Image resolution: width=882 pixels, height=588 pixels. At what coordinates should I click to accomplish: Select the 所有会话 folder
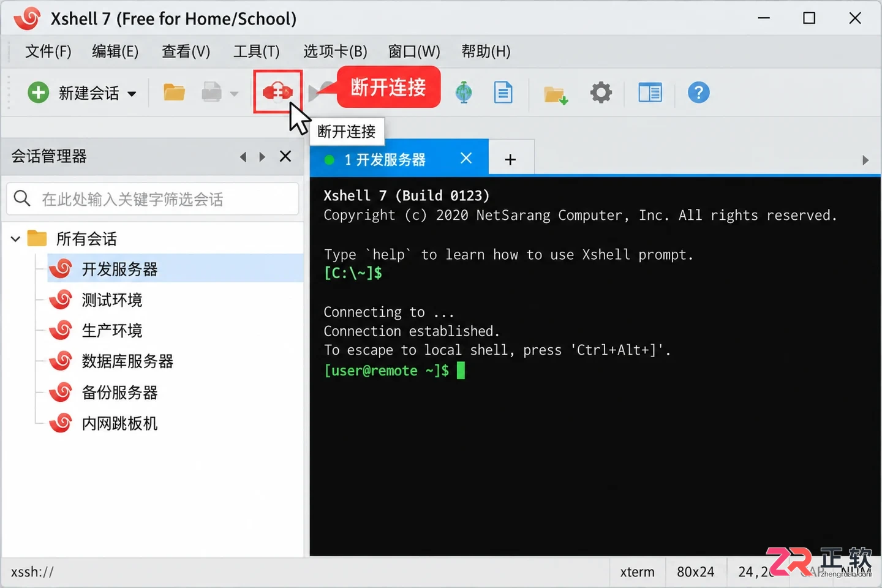[86, 239]
